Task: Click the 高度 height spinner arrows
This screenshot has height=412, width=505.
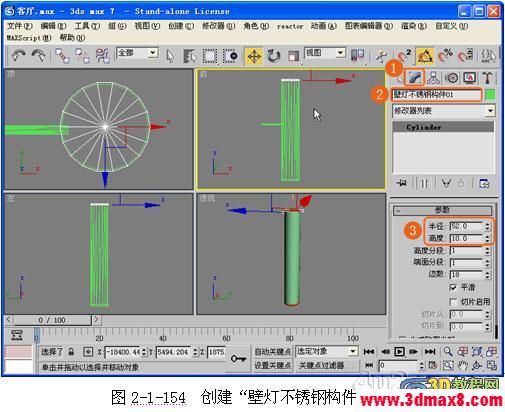Action: (x=487, y=238)
